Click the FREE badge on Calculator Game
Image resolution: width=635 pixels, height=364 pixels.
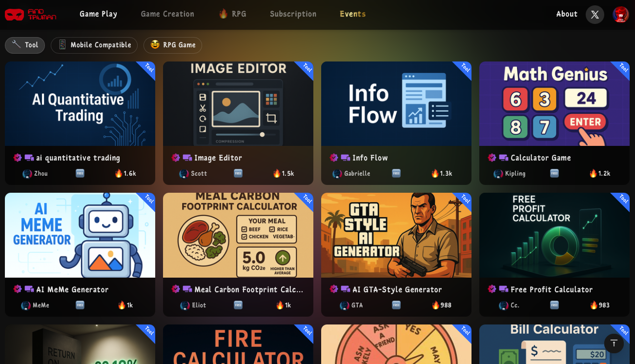click(x=554, y=173)
